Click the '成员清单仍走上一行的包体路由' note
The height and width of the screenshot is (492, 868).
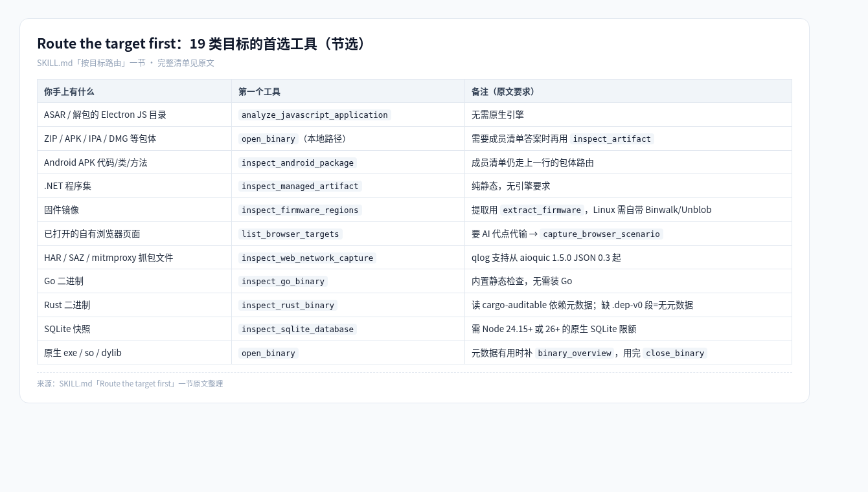(x=532, y=162)
